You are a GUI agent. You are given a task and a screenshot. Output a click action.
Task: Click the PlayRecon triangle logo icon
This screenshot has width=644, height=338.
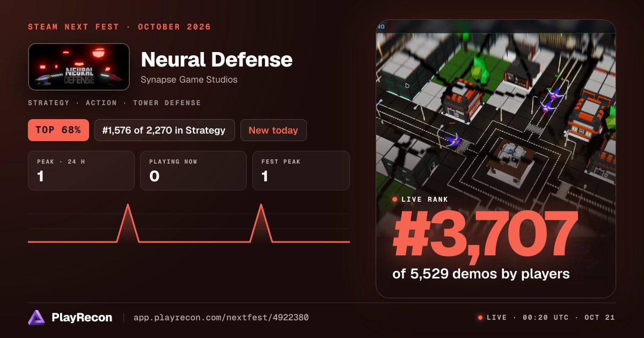36,318
